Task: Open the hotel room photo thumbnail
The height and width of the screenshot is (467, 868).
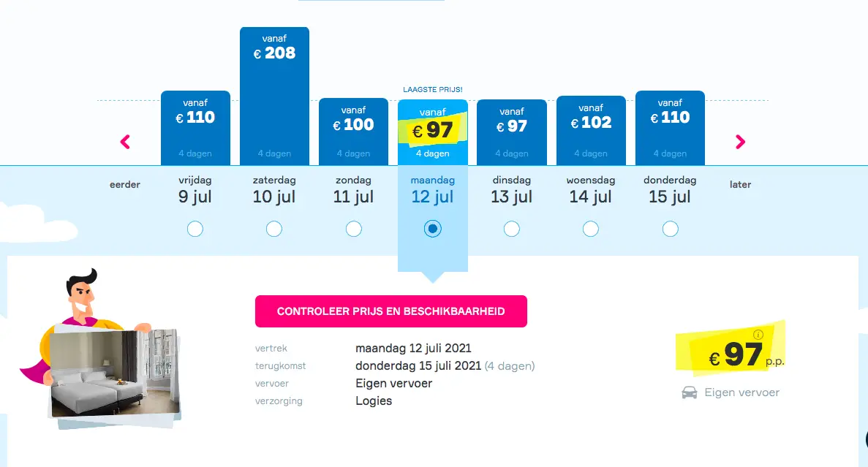Action: 115,373
